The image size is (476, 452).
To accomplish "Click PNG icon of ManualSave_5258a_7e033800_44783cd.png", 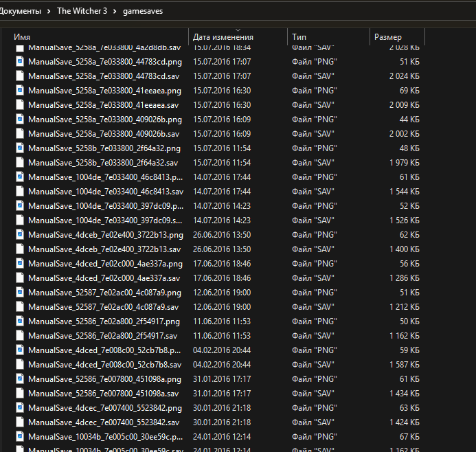I will [20, 62].
